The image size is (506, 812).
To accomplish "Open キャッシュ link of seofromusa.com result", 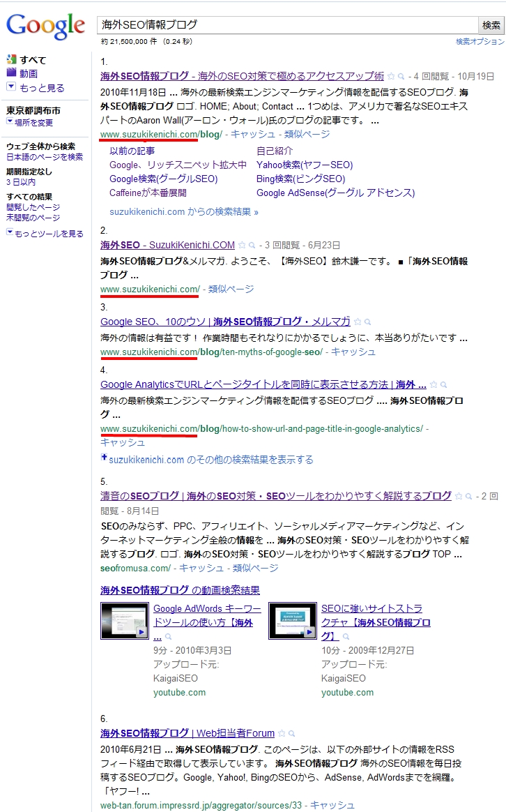I will (201, 568).
